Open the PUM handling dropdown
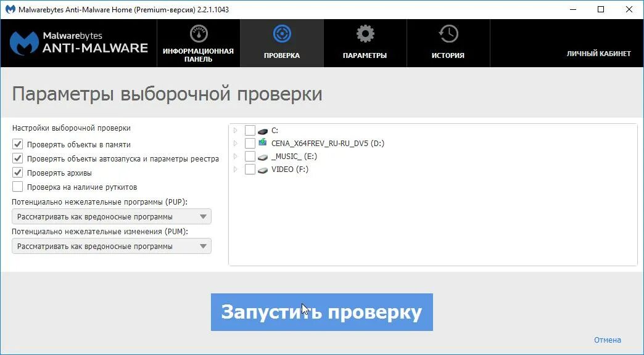This screenshot has width=644, height=355. (112, 247)
